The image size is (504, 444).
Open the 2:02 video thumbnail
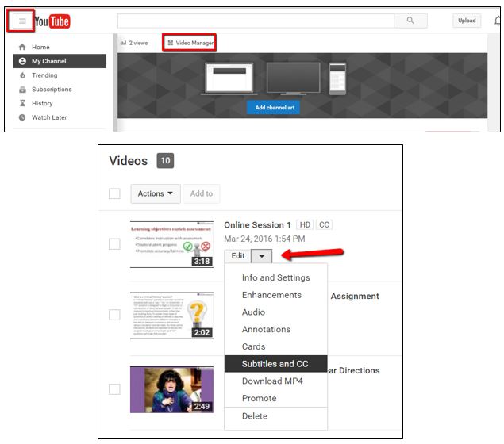coord(171,316)
